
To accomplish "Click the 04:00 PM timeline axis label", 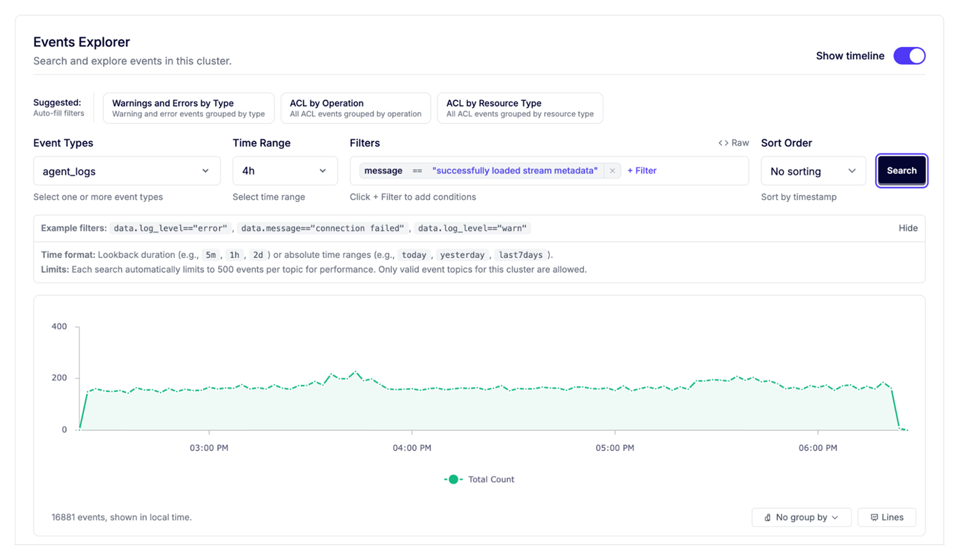I will (412, 448).
